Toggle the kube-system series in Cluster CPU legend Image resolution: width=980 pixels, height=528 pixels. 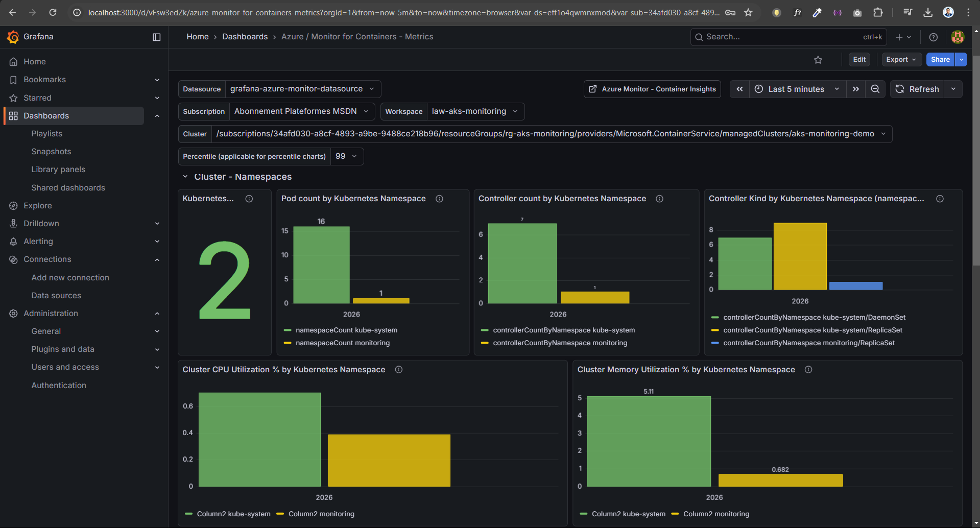234,514
